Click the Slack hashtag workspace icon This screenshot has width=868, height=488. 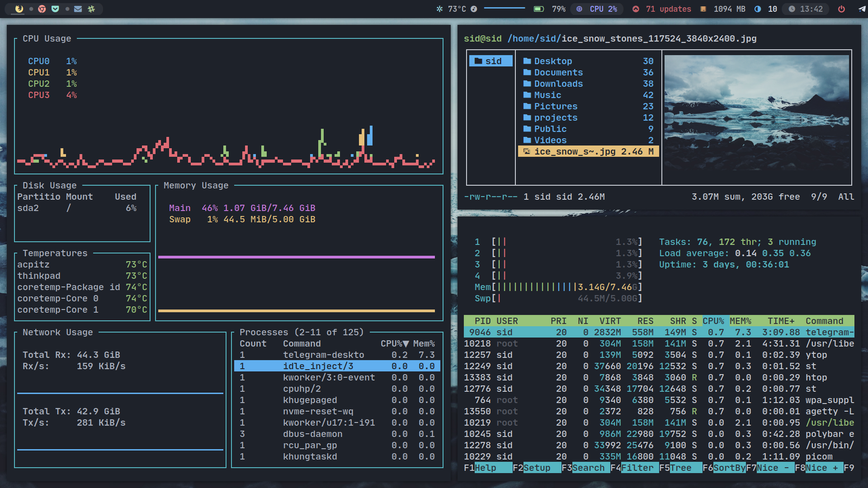(91, 9)
